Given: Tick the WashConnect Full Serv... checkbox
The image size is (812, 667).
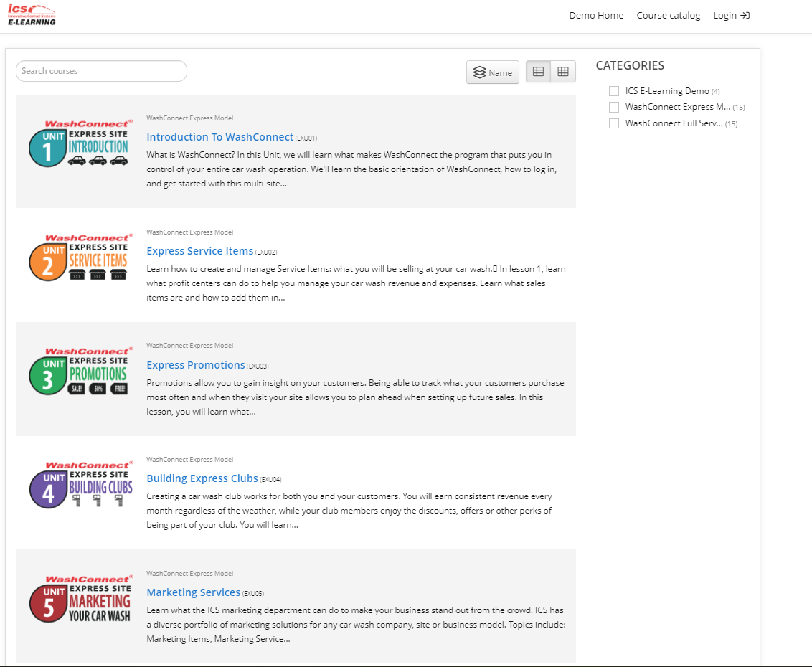Looking at the screenshot, I should point(614,123).
